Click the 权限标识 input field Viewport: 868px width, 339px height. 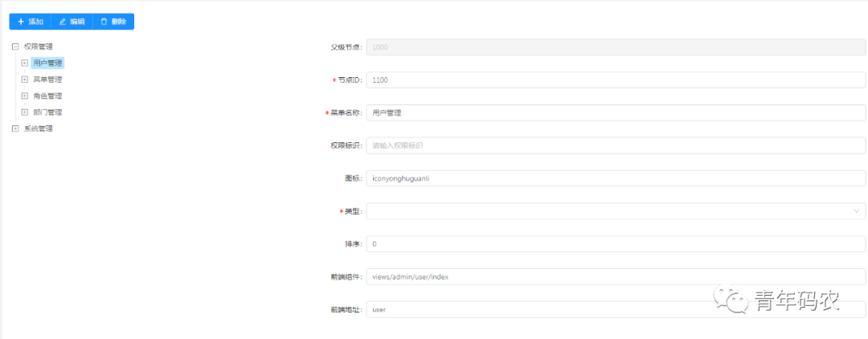tap(616, 145)
